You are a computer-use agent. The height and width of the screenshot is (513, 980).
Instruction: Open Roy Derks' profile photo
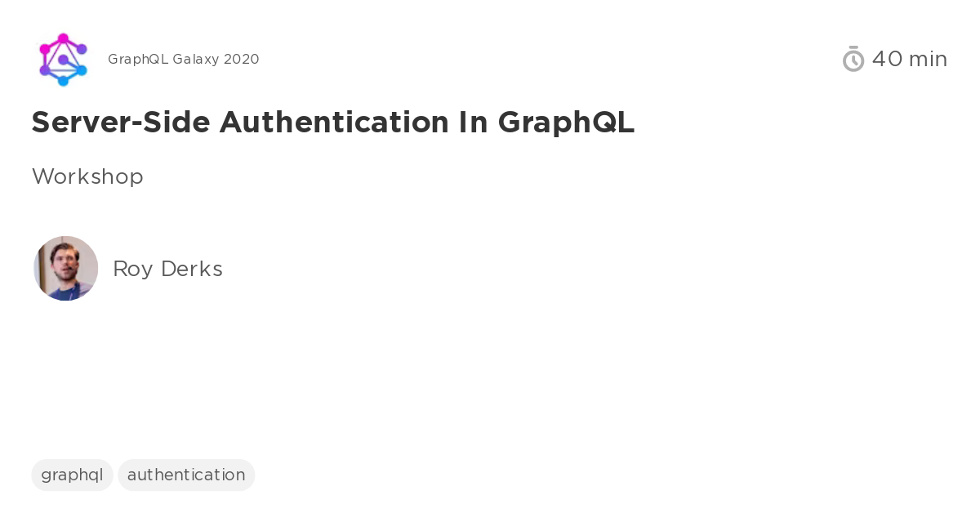pyautogui.click(x=65, y=268)
